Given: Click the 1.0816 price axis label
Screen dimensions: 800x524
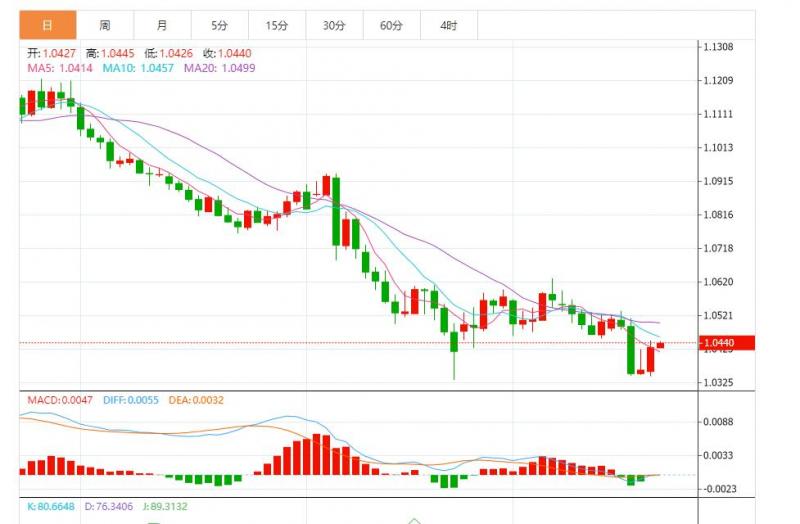Looking at the screenshot, I should (x=718, y=215).
